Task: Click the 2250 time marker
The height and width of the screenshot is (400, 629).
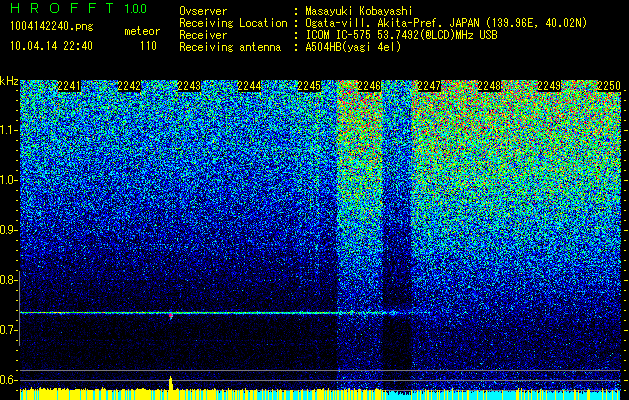Action: [609, 86]
